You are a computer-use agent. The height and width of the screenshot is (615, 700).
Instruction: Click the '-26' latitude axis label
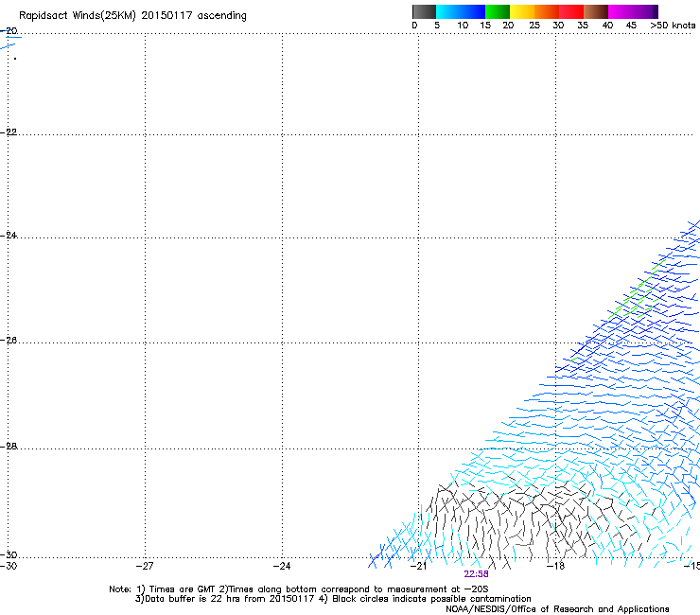click(9, 341)
